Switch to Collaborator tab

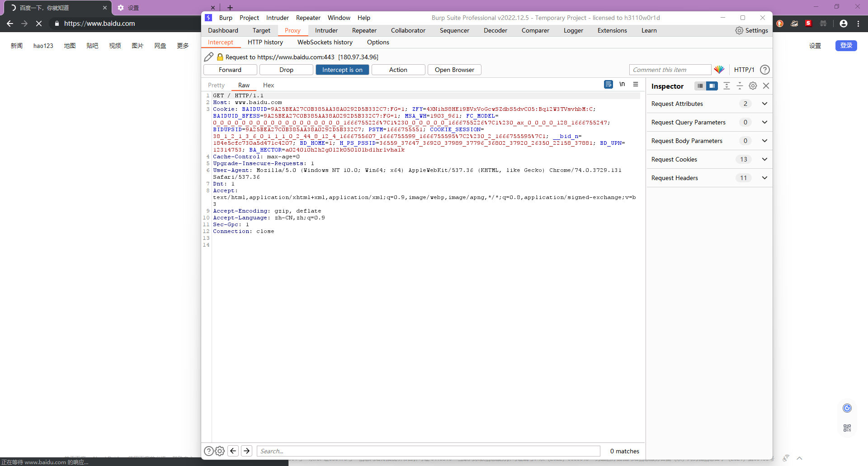pyautogui.click(x=408, y=30)
